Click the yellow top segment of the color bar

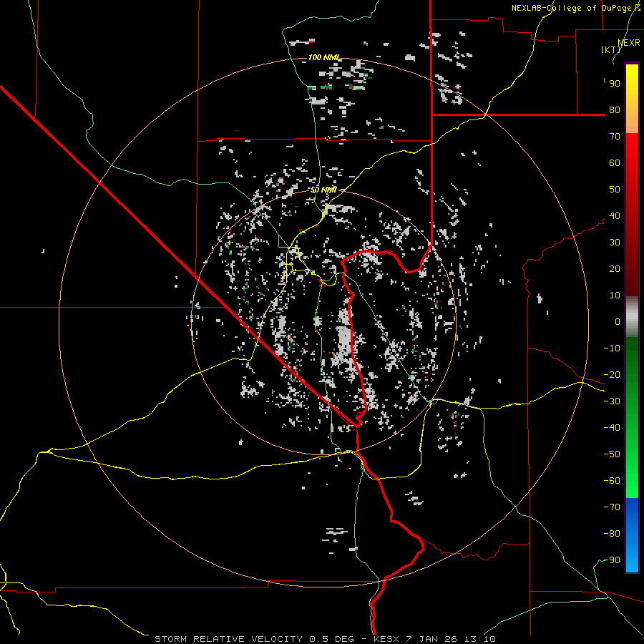pyautogui.click(x=632, y=99)
